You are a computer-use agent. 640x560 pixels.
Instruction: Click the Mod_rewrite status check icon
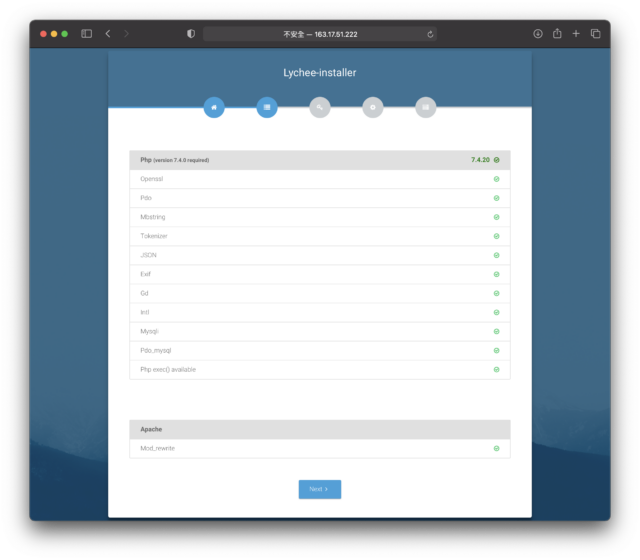(x=496, y=448)
